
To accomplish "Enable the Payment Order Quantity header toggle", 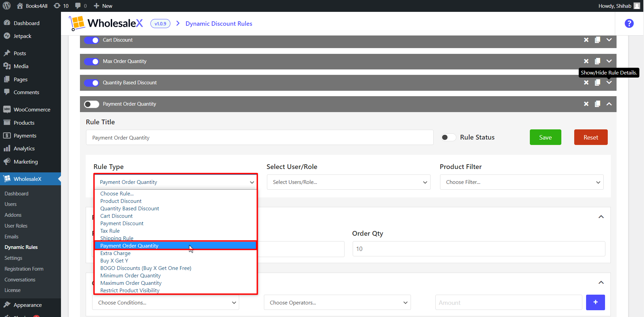I will pos(91,104).
